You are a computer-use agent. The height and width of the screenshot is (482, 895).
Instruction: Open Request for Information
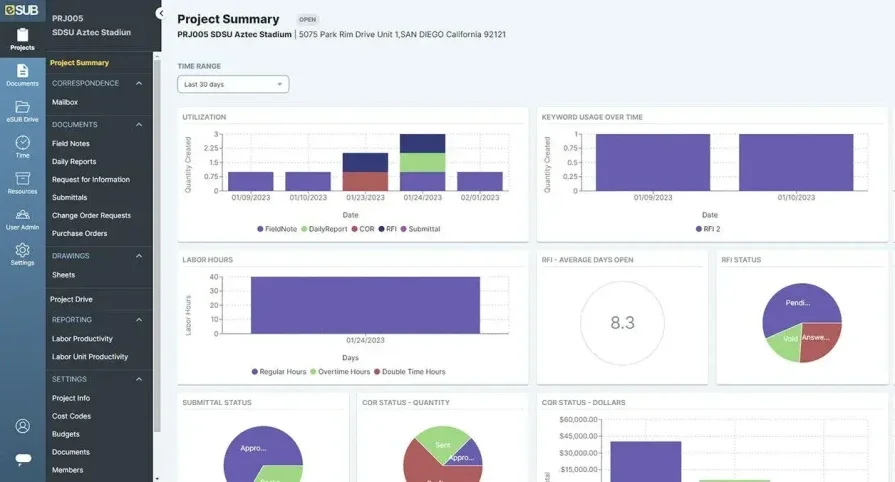point(91,179)
